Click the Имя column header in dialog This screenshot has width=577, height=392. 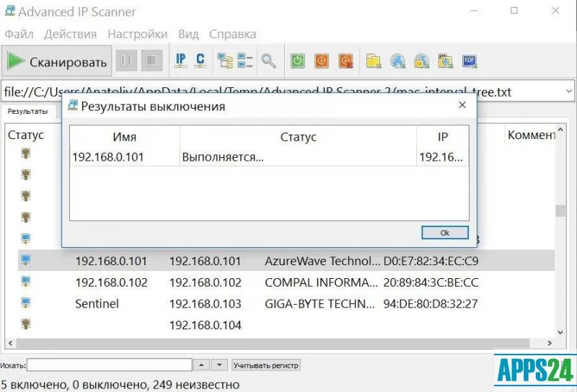124,137
